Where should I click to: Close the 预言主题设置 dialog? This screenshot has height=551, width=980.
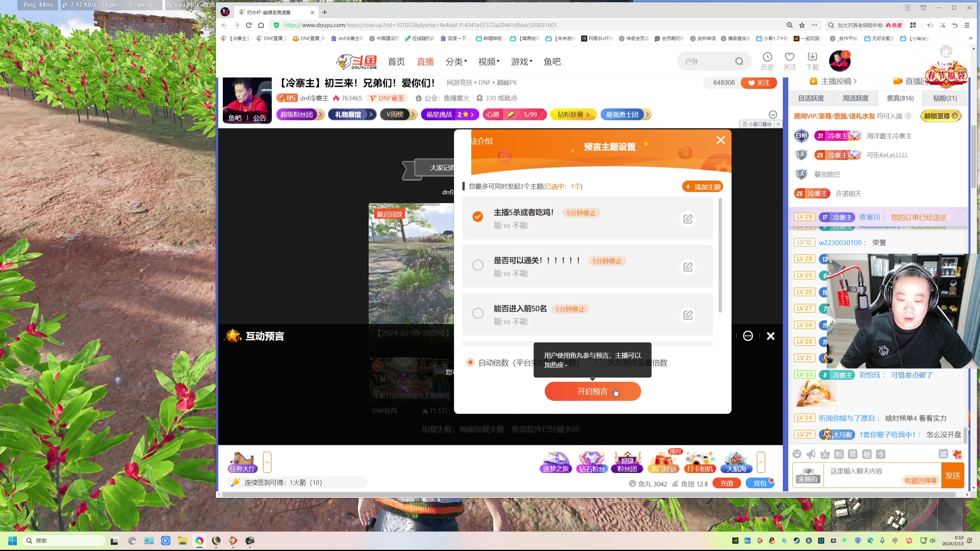click(x=721, y=140)
